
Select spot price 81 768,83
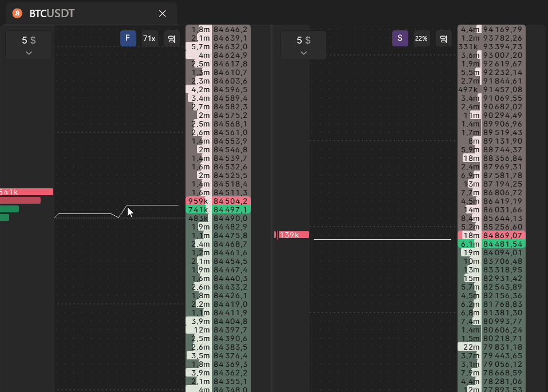(503, 304)
